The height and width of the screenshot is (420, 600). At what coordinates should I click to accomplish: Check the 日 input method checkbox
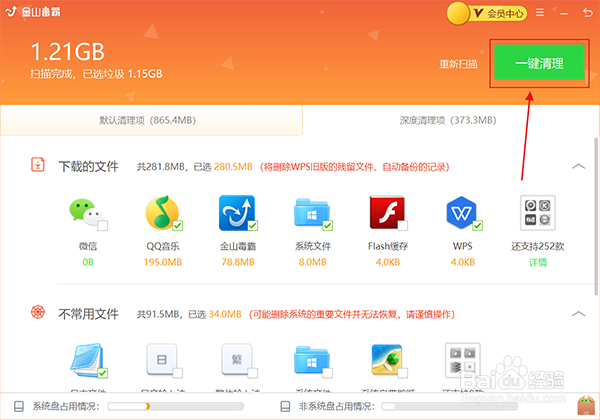(x=177, y=373)
